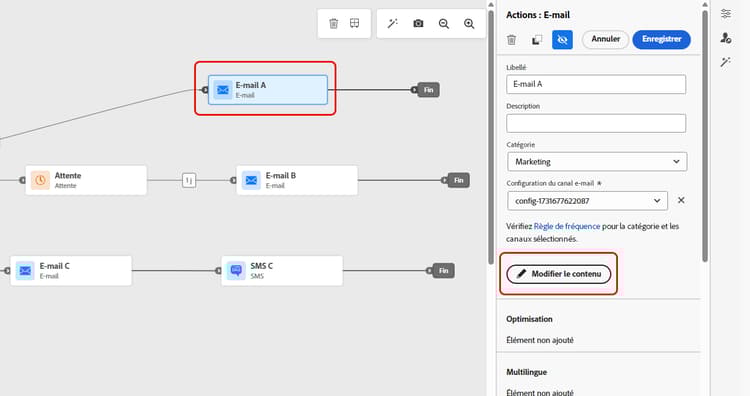Toggle the read-only fields eye icon
The width and height of the screenshot is (750, 396).
point(562,40)
